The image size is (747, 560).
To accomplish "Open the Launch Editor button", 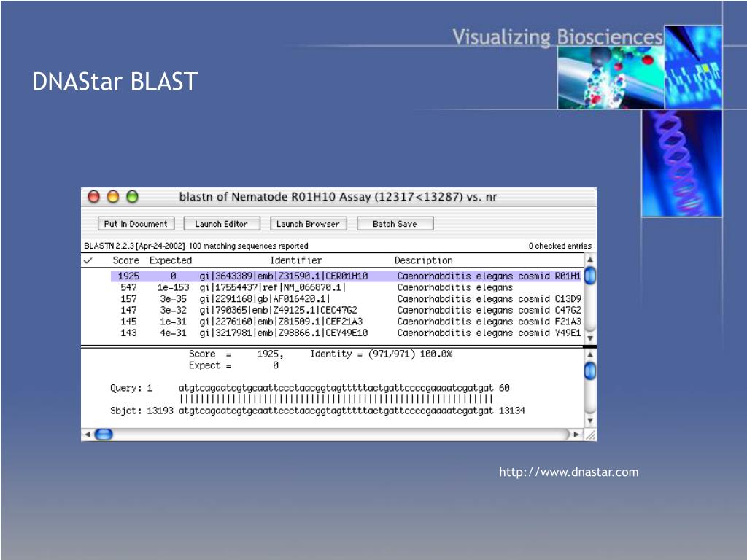I will 222,224.
